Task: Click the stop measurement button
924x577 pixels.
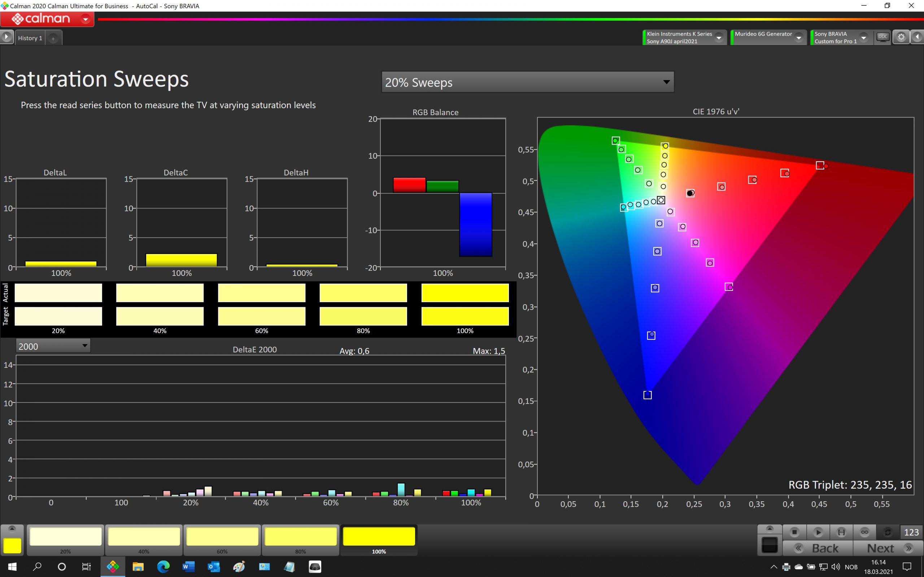Action: coord(794,532)
